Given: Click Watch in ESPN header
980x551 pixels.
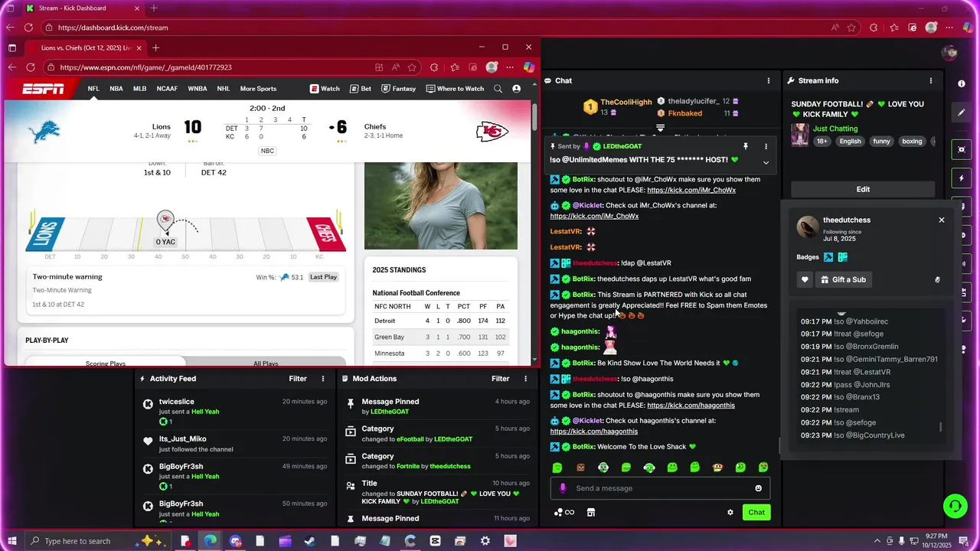Looking at the screenshot, I should point(325,89).
